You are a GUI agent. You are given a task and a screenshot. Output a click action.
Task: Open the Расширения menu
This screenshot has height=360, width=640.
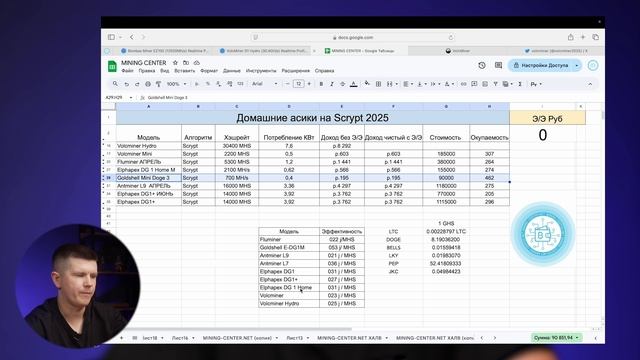click(x=296, y=71)
